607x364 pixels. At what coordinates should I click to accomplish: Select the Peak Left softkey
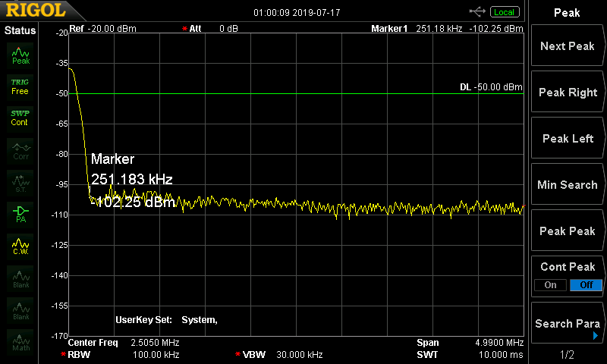[568, 138]
